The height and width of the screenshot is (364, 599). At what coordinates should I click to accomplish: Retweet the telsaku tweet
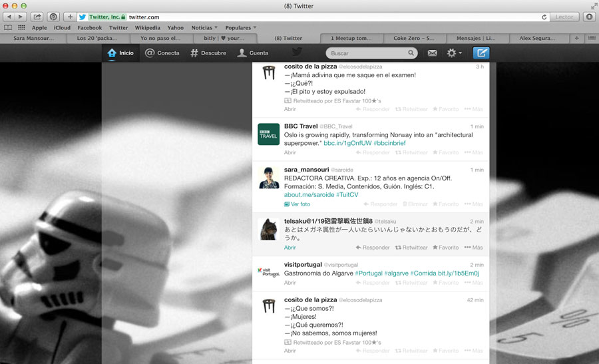[x=411, y=248]
